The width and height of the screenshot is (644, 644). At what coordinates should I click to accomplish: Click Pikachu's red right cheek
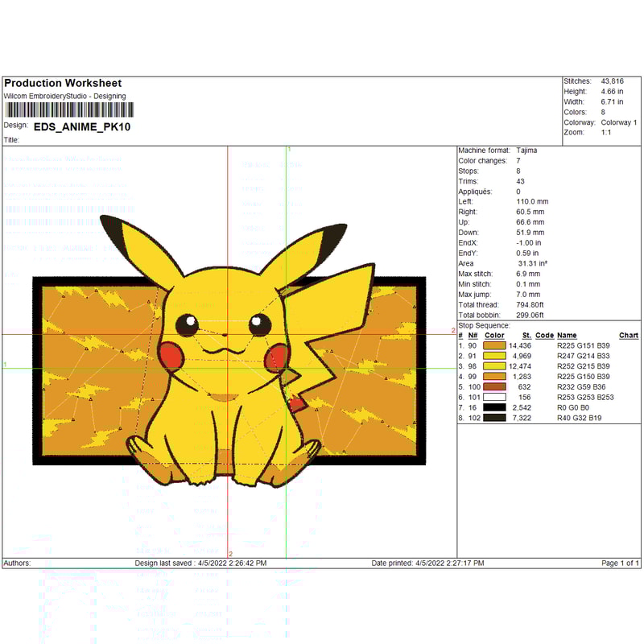[x=275, y=356]
